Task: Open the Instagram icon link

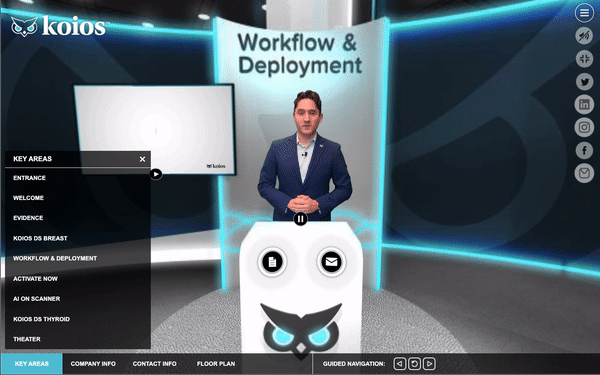Action: click(584, 127)
